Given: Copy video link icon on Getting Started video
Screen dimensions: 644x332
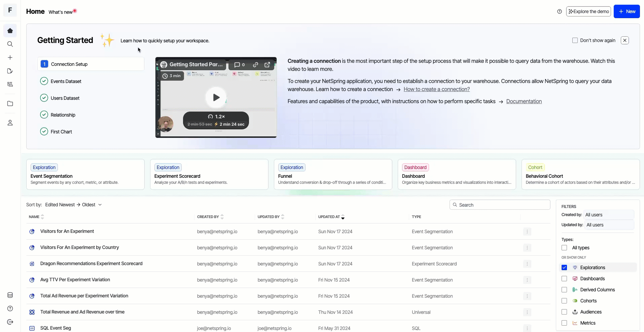Looking at the screenshot, I should click(x=255, y=65).
